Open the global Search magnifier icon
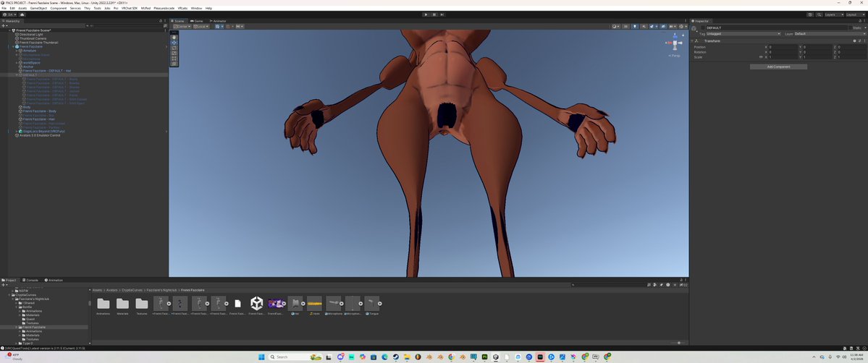 click(x=819, y=14)
